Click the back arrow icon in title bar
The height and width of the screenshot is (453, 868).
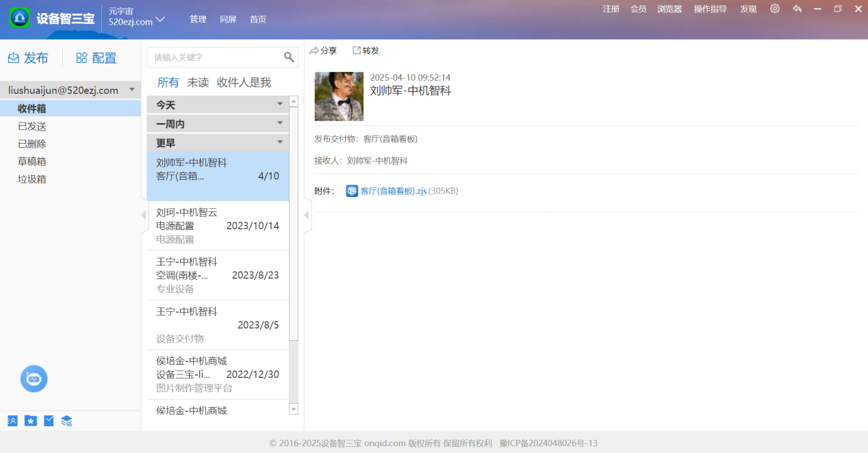coord(797,9)
